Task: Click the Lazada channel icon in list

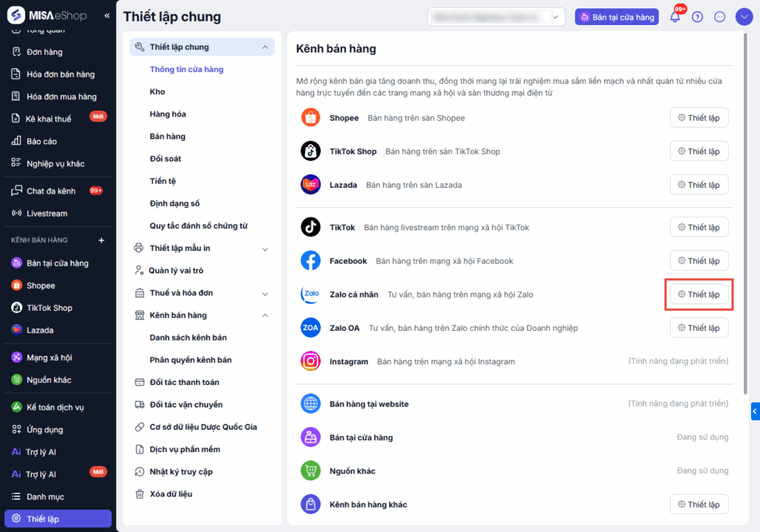Action: [x=310, y=185]
